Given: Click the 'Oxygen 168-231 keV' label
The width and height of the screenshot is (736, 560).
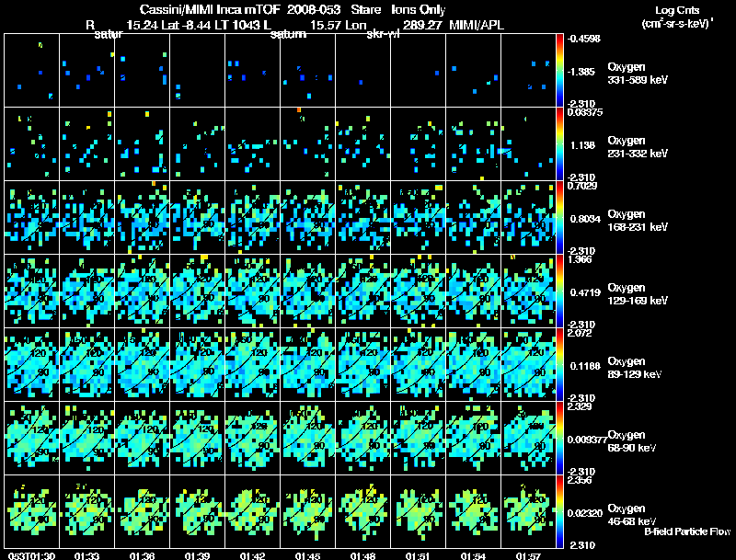Looking at the screenshot, I should click(x=638, y=221).
